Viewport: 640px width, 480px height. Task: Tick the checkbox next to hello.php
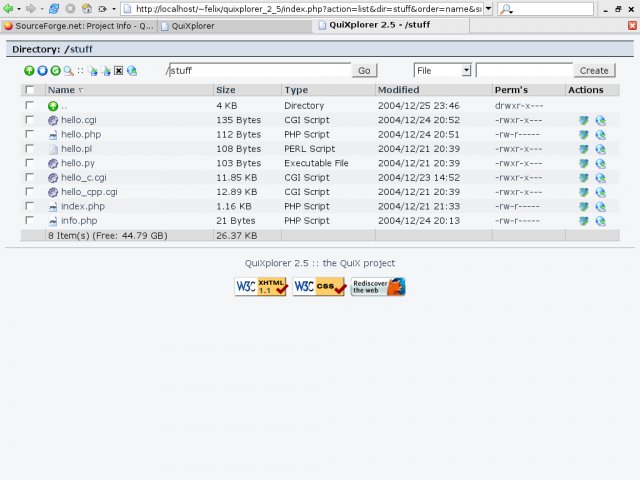(x=29, y=134)
